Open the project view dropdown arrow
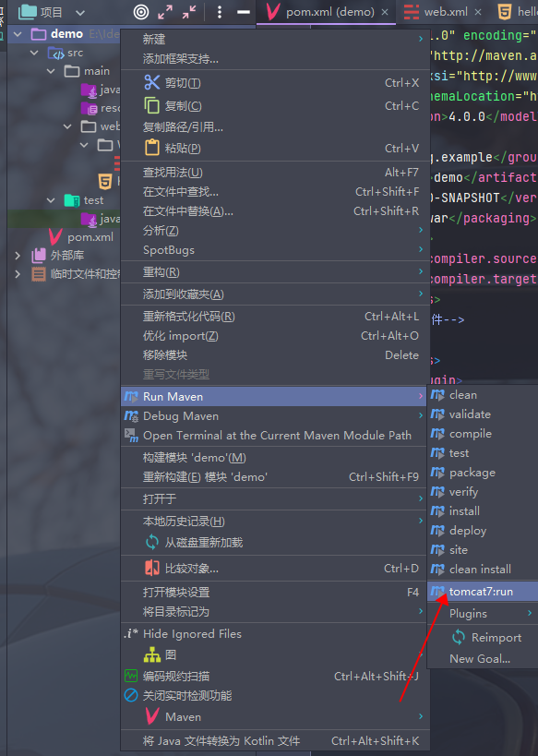 tap(80, 13)
